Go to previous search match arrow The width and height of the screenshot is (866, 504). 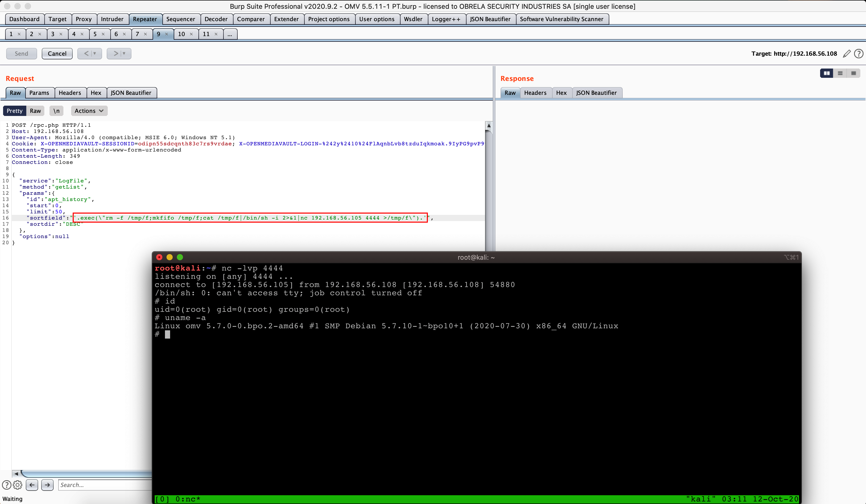click(32, 485)
